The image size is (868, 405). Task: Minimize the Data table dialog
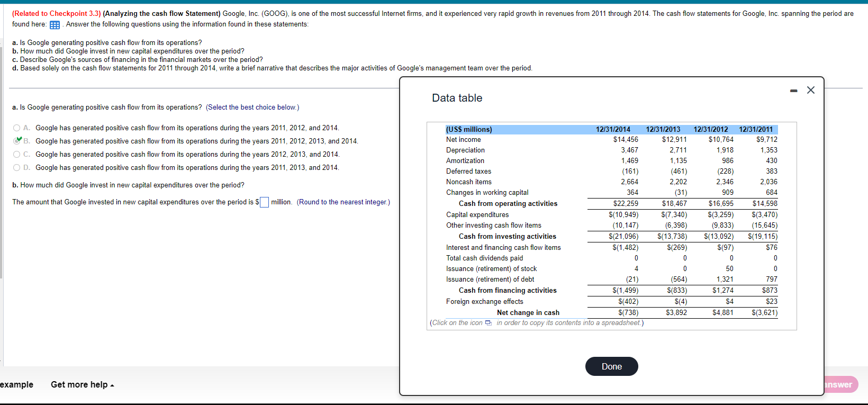coord(793,91)
